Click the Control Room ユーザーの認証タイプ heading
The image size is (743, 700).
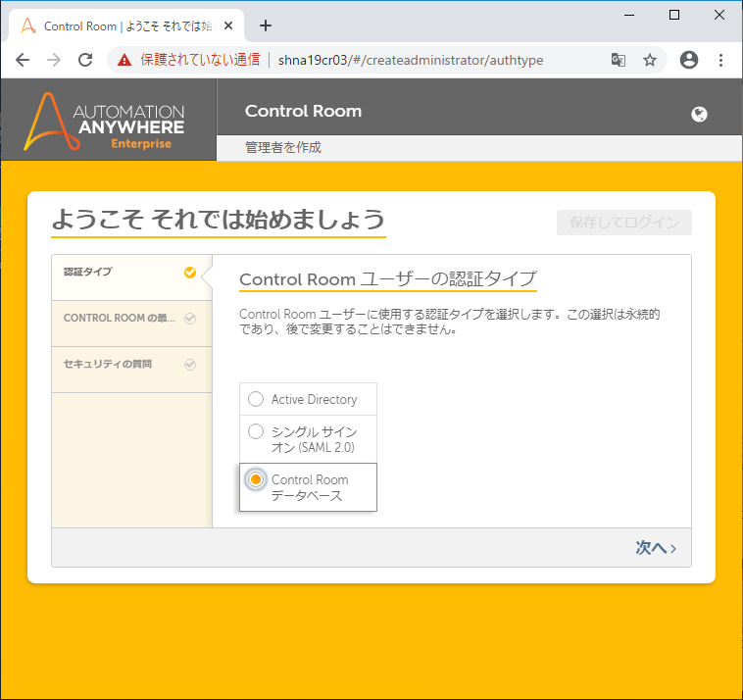point(387,278)
